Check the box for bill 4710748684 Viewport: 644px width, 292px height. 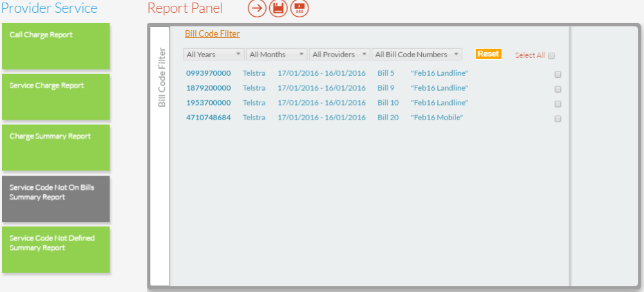point(558,119)
